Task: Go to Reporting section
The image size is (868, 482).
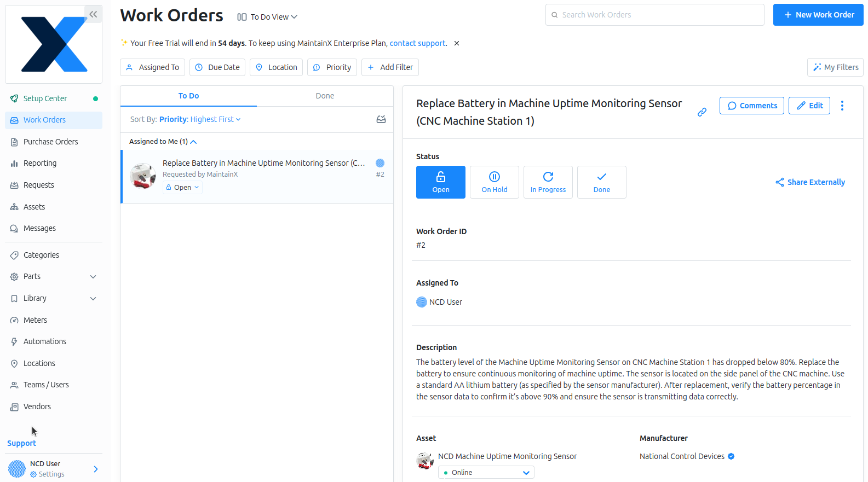Action: [x=54, y=163]
